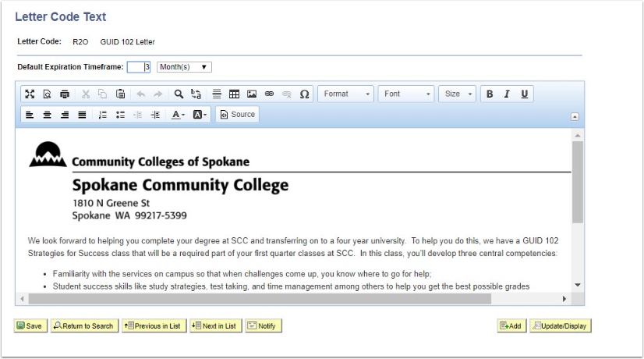This screenshot has width=644, height=359.
Task: Click the bullet starting Familiarity with the services
Action: coord(242,274)
